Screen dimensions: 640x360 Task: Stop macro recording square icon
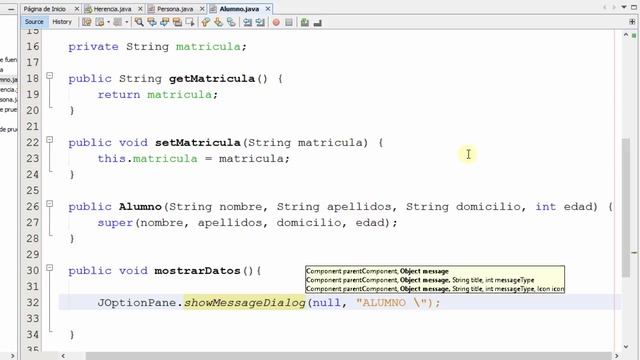tap(289, 22)
